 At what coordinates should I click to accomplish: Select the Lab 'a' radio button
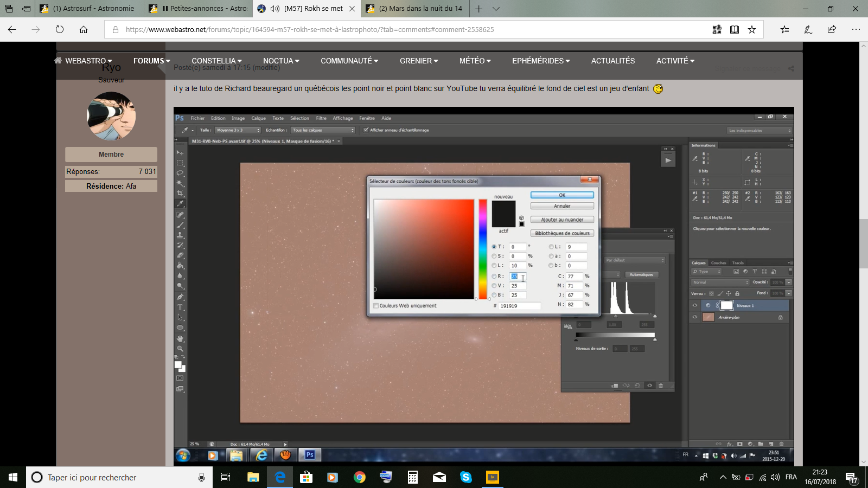pyautogui.click(x=551, y=256)
